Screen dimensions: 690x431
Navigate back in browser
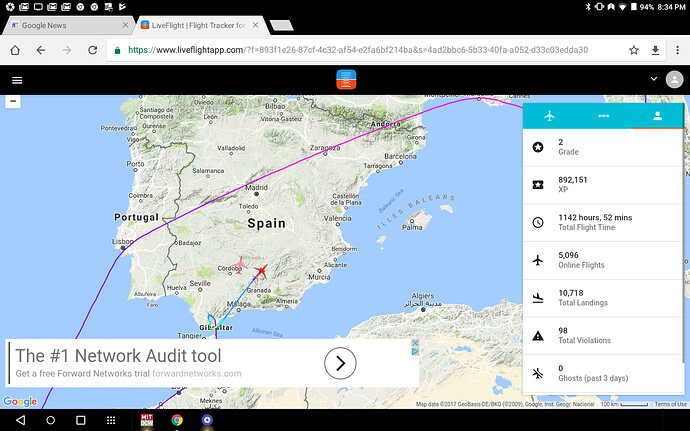tap(41, 50)
